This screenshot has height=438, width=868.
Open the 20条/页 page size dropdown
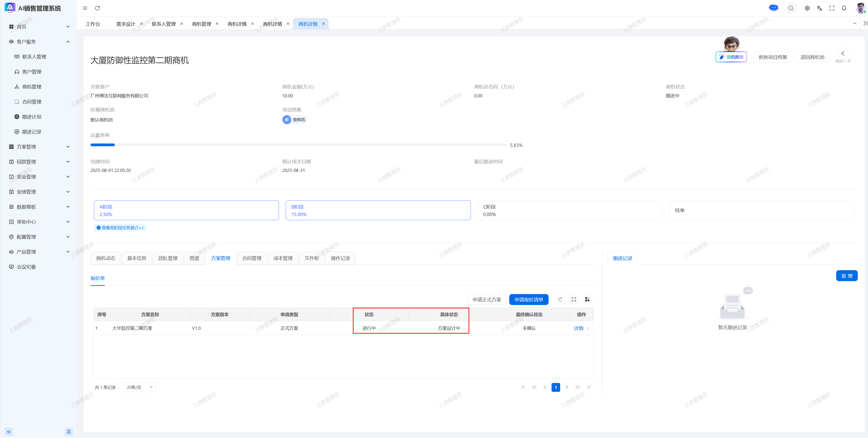138,388
